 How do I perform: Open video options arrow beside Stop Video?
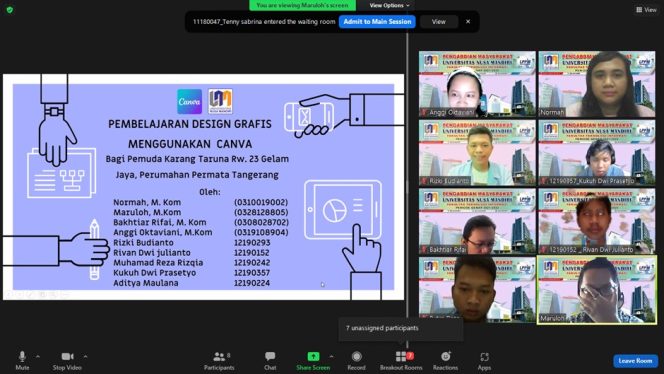(x=86, y=357)
